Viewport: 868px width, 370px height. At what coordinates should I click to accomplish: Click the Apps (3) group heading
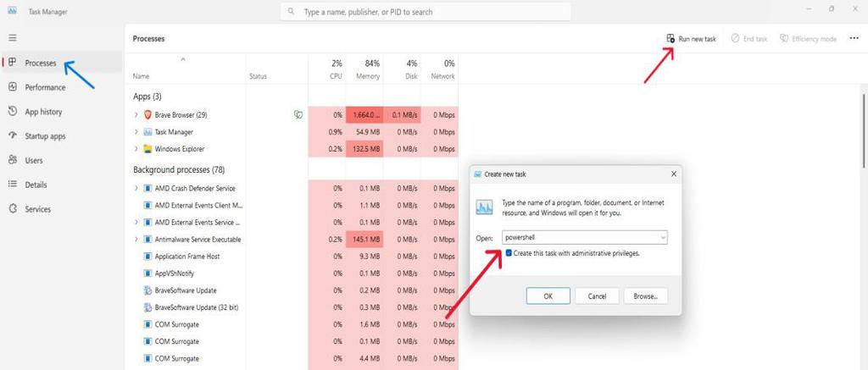pyautogui.click(x=147, y=97)
